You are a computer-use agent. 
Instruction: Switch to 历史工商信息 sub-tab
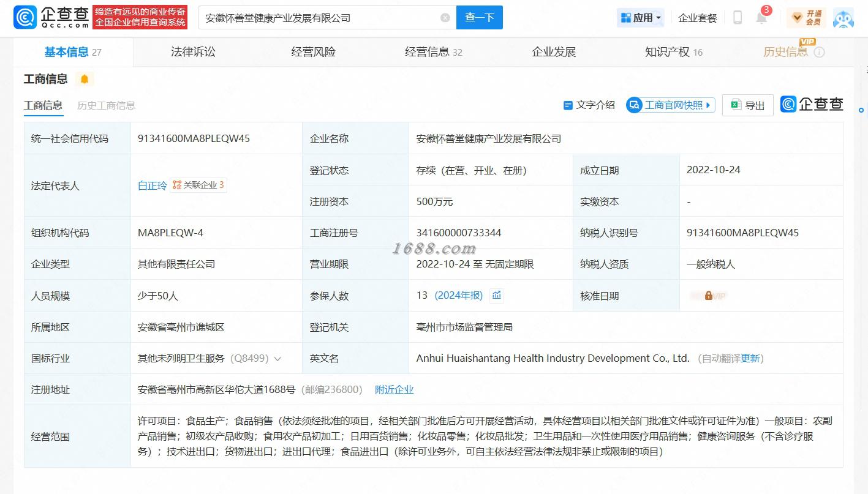pos(106,105)
